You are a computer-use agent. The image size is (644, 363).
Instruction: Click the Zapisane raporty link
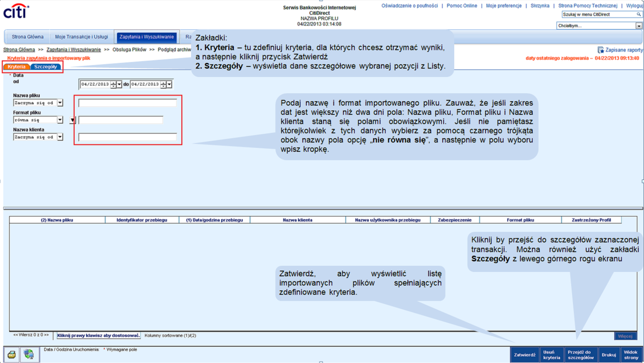[624, 50]
